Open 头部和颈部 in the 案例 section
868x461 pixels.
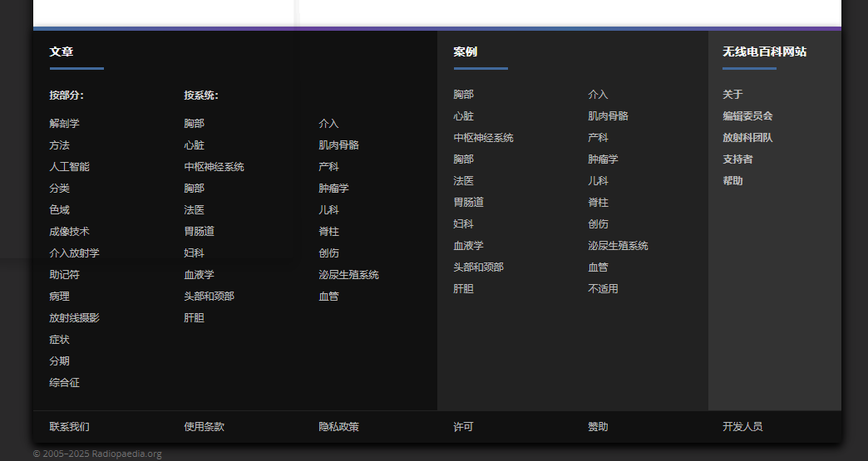click(479, 267)
